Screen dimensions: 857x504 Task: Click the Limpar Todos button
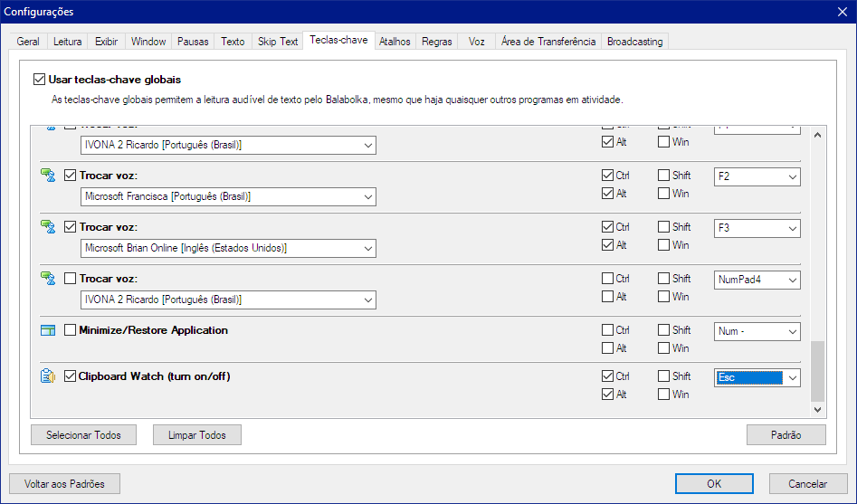196,435
